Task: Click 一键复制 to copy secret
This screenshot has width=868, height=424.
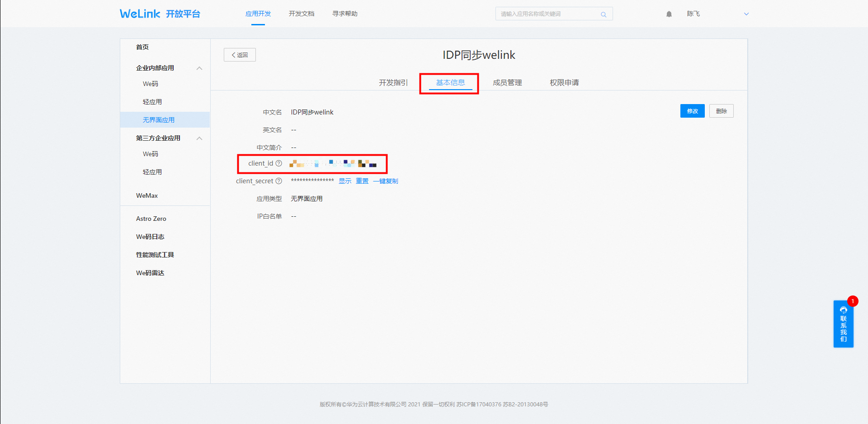Action: pos(386,181)
